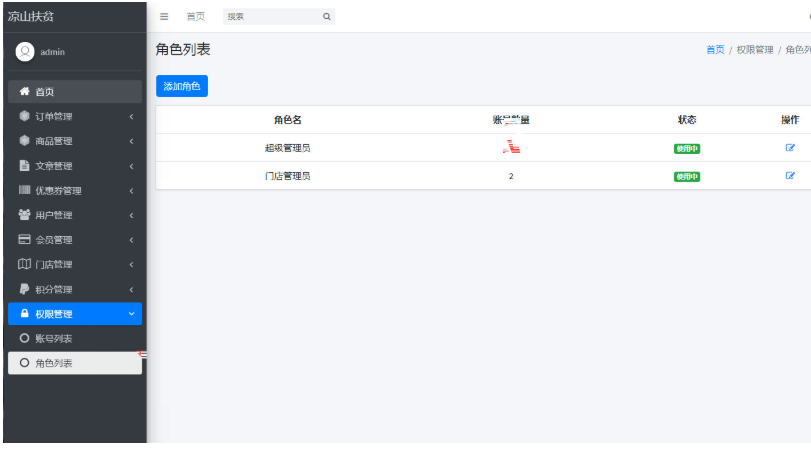The image size is (811, 451).
Task: Open 首页 in the sidebar
Action: click(74, 92)
